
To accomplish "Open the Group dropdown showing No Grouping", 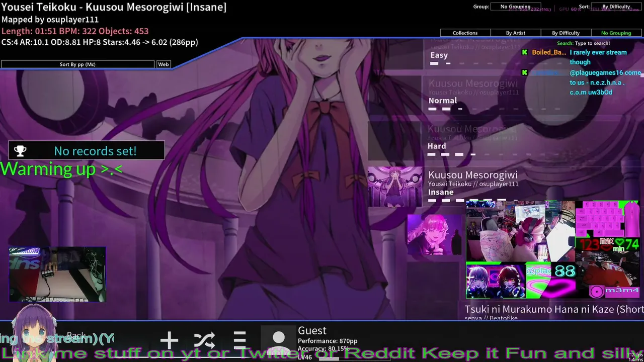I will (x=515, y=7).
